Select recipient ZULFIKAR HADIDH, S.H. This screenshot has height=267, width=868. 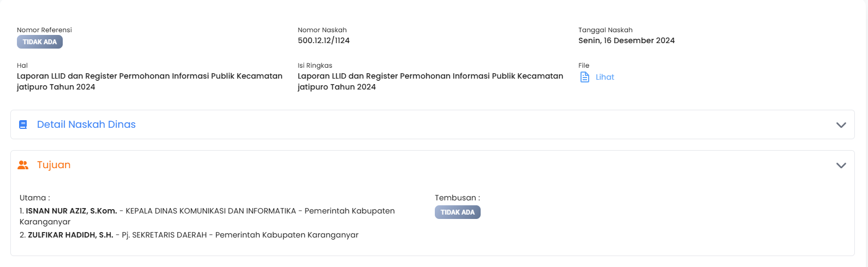(70, 235)
